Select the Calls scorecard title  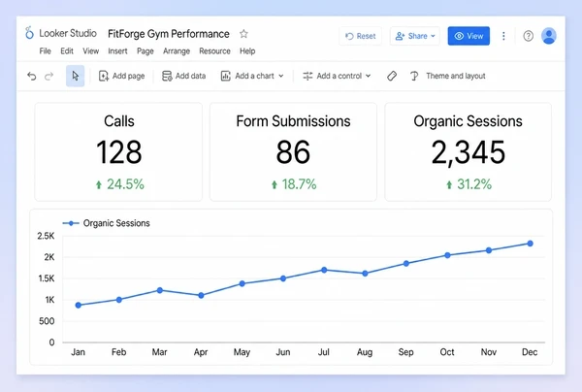pos(118,121)
